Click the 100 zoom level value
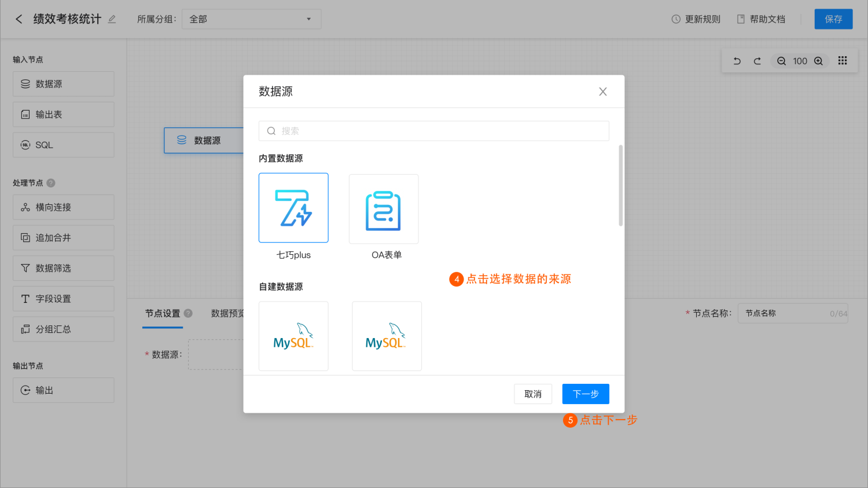 (800, 61)
